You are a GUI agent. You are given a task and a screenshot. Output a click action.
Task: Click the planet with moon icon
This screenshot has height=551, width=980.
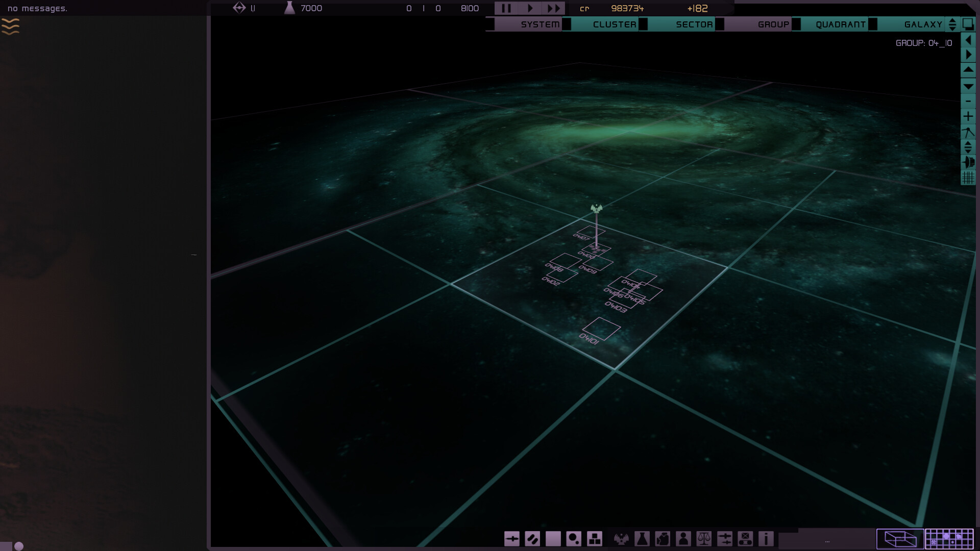coord(574,539)
